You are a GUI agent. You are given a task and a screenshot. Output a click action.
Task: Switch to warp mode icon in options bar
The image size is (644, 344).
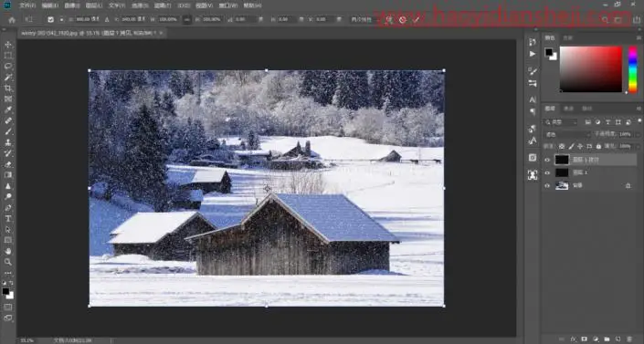point(388,20)
